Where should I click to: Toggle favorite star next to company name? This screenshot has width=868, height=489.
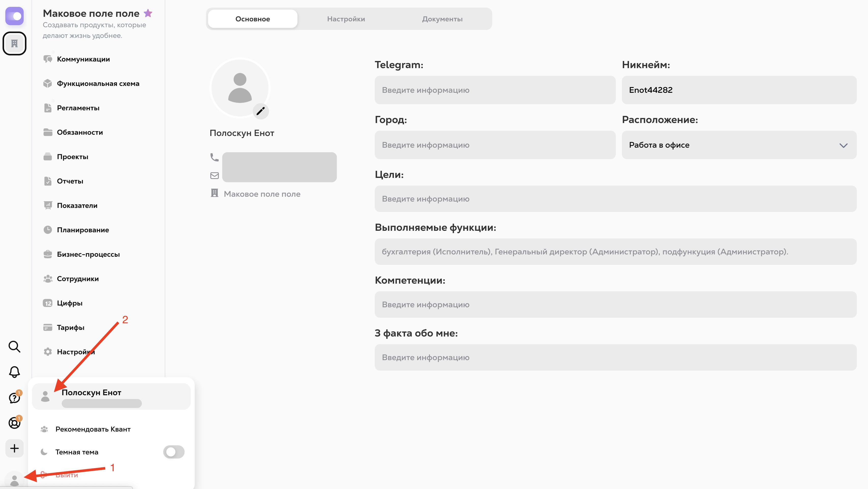(148, 13)
